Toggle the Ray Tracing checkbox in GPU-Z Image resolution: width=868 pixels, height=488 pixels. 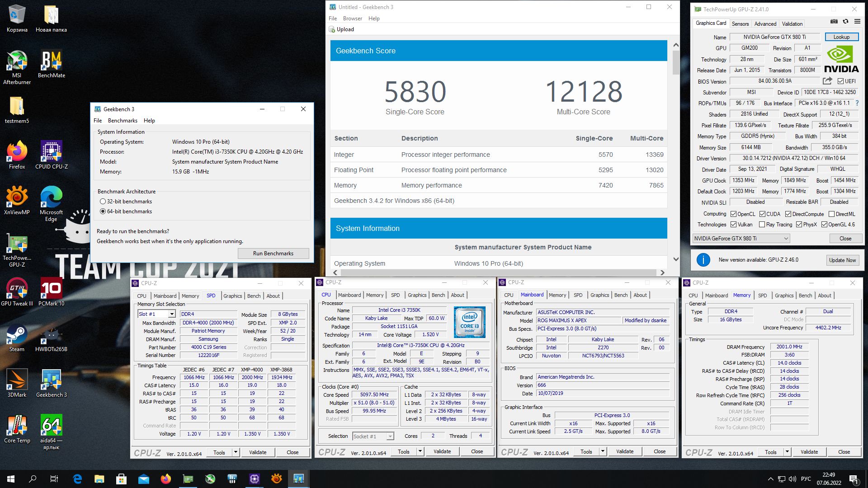762,225
